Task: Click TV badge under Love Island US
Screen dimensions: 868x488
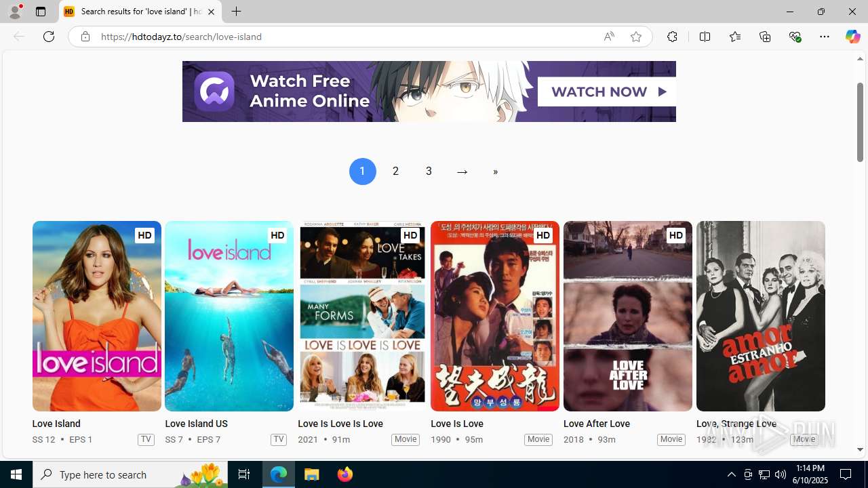Action: click(x=278, y=439)
